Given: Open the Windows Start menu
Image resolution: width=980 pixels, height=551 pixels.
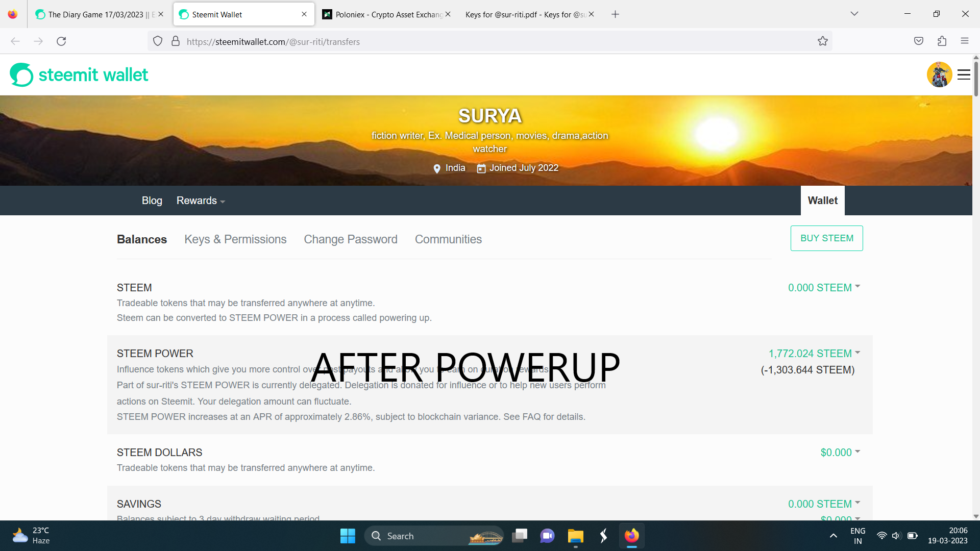Looking at the screenshot, I should pyautogui.click(x=348, y=536).
